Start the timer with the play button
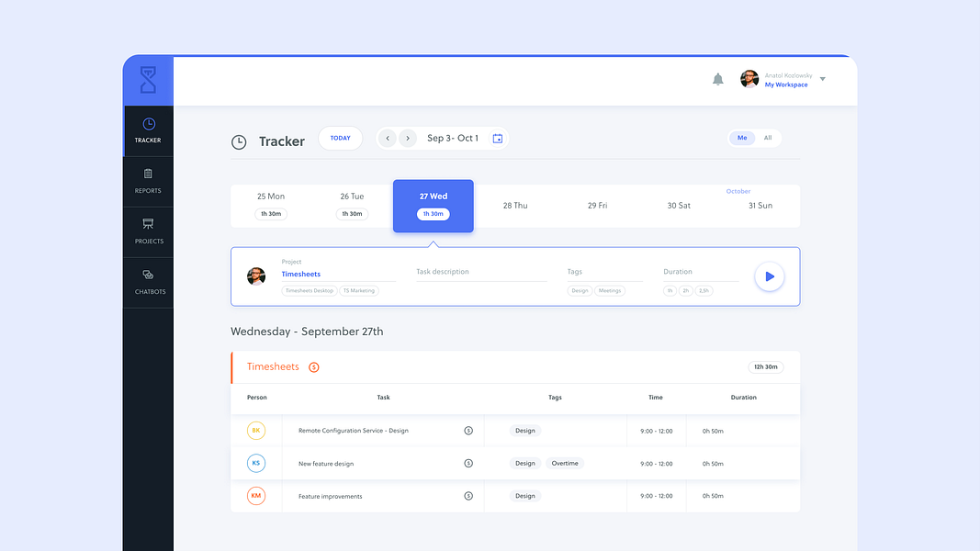 pos(769,275)
